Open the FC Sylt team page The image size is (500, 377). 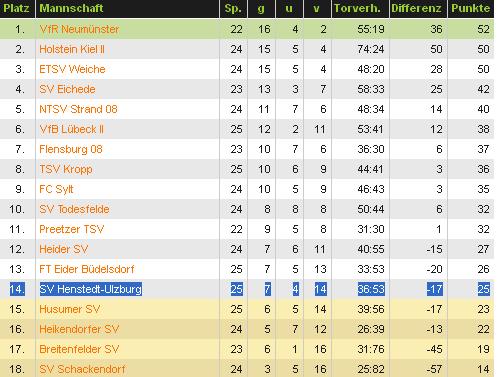click(x=56, y=189)
